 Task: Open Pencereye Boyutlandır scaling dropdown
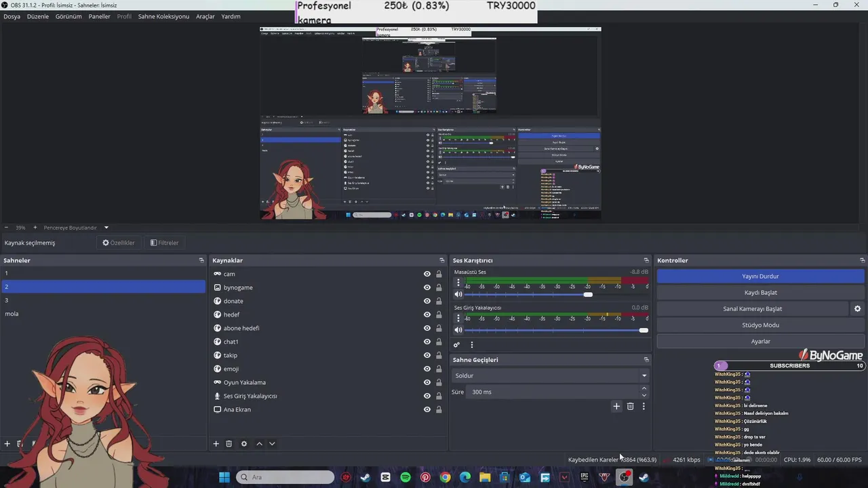click(76, 228)
